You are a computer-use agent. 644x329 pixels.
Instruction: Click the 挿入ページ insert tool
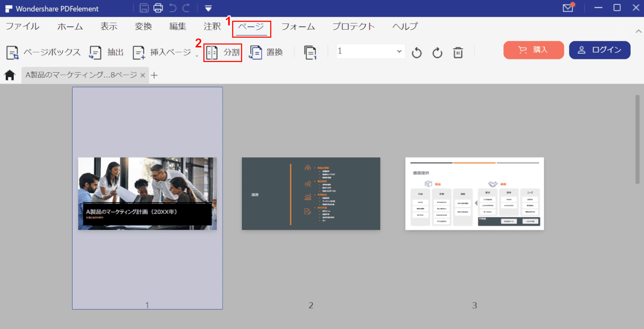[x=162, y=52]
